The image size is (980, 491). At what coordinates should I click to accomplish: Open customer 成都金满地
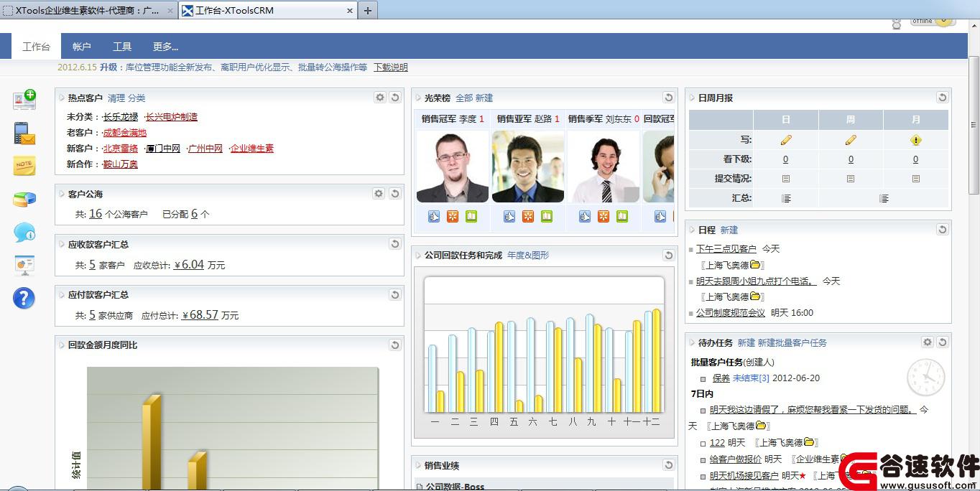[125, 132]
